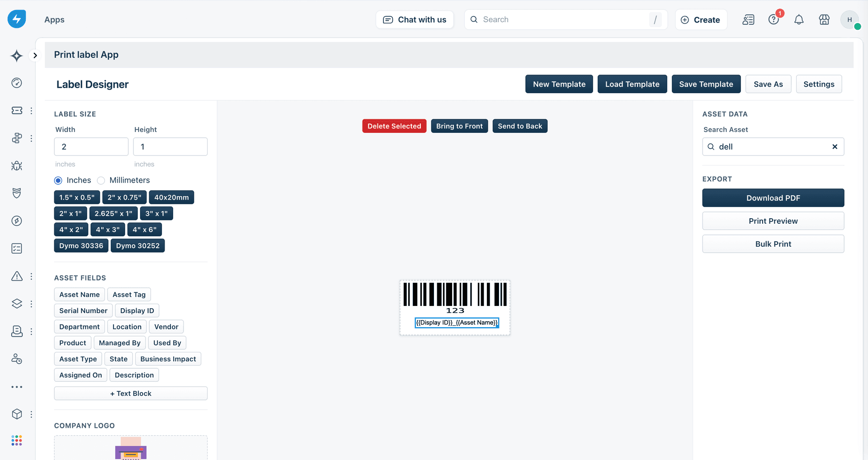Screen dimensions: 868x460
Task: Open the user profile avatar H
Action: click(849, 19)
